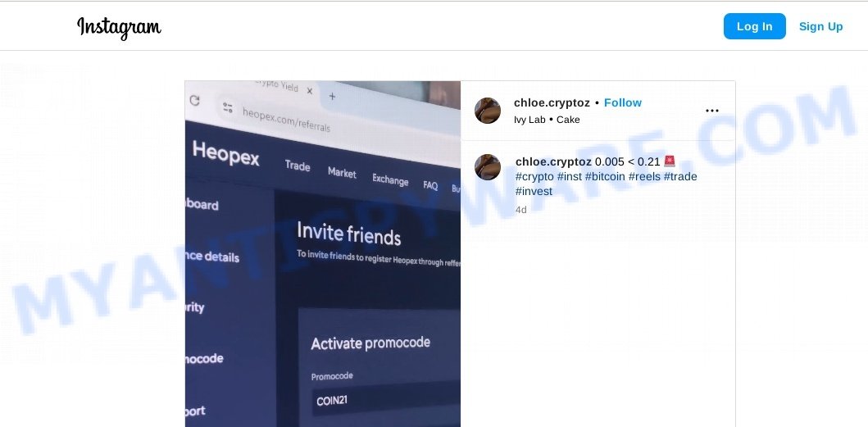Viewport: 868px width, 427px height.
Task: Open the post options three-dot menu
Action: (x=712, y=111)
